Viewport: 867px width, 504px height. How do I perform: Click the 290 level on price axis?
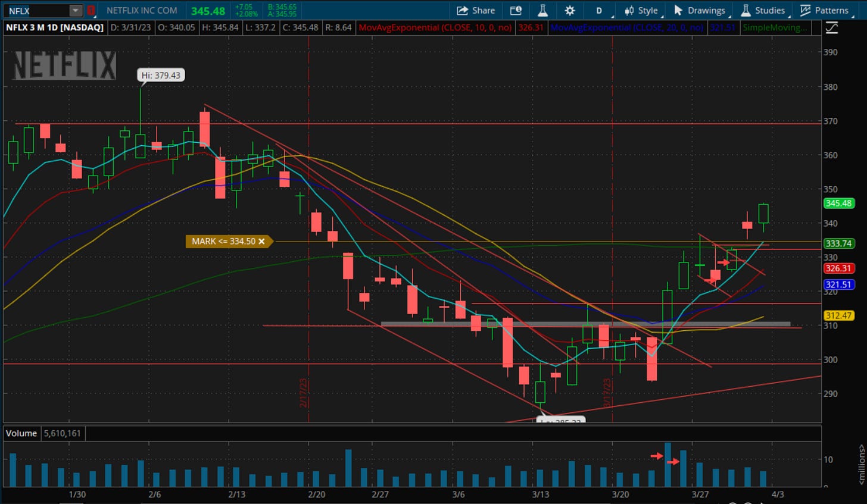830,393
